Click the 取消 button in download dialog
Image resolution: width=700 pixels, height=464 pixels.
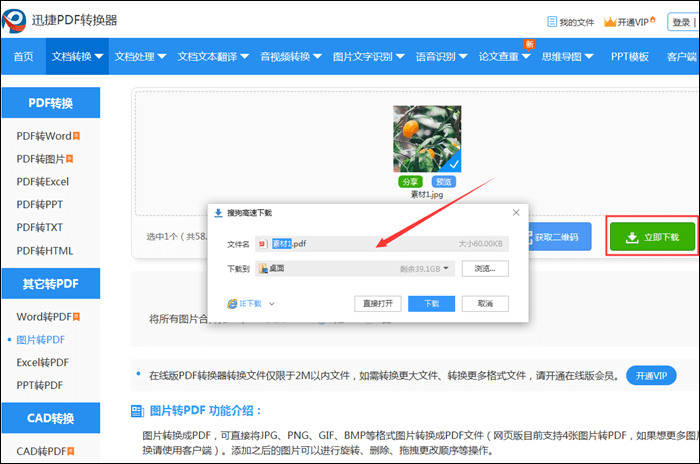click(485, 304)
